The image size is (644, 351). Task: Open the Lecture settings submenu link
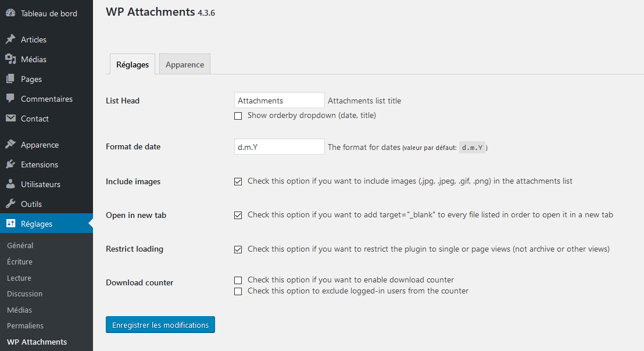tap(19, 278)
